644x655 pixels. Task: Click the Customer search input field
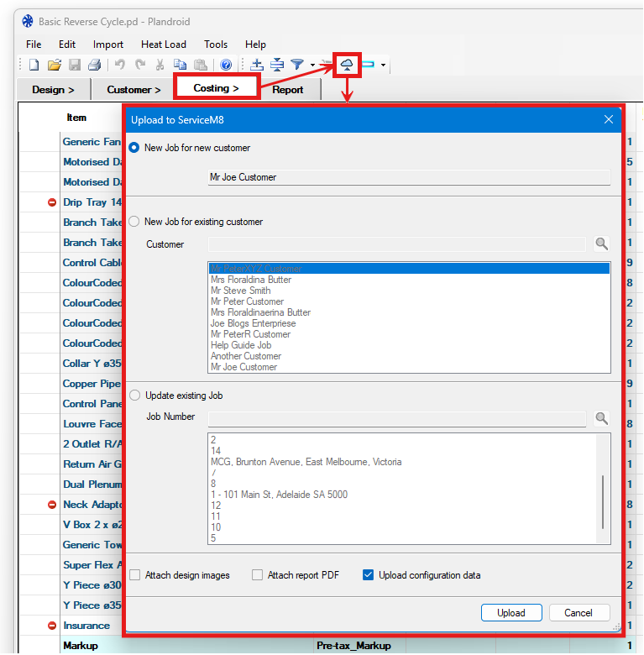tap(397, 244)
